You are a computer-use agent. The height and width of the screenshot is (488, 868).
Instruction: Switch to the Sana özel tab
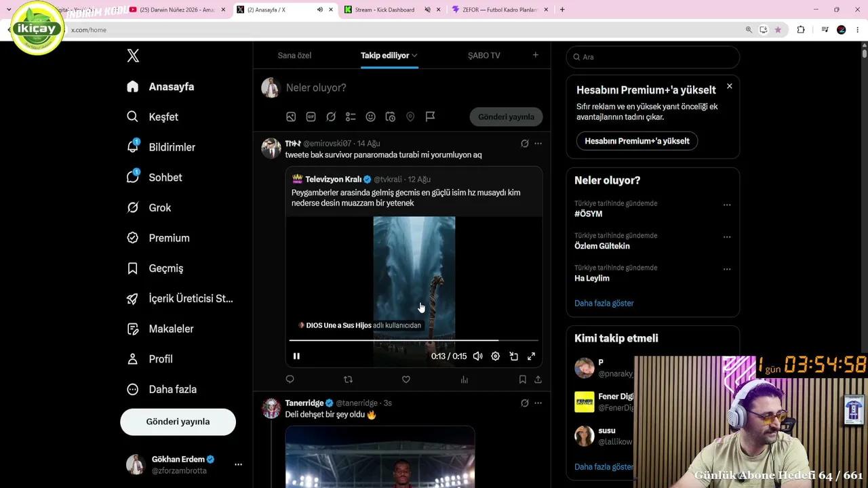point(294,56)
